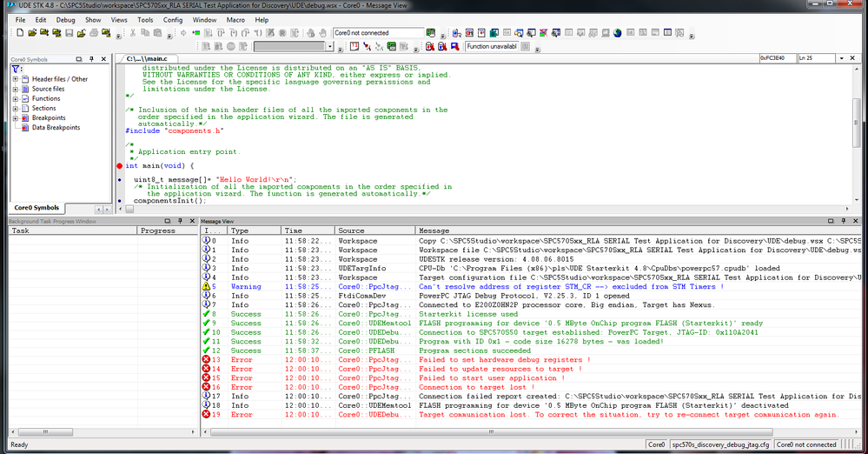
Task: Open the grayed combo box dropdown arrow
Action: [x=329, y=47]
